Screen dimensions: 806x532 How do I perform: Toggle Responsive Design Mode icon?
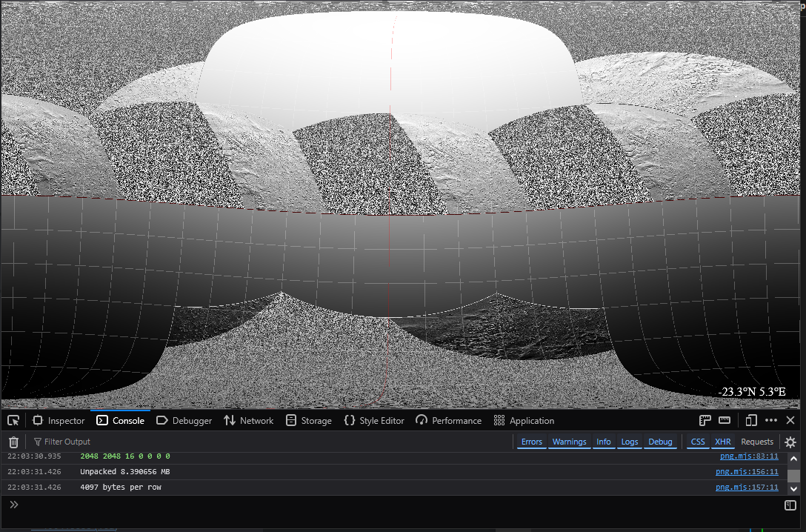(x=751, y=420)
